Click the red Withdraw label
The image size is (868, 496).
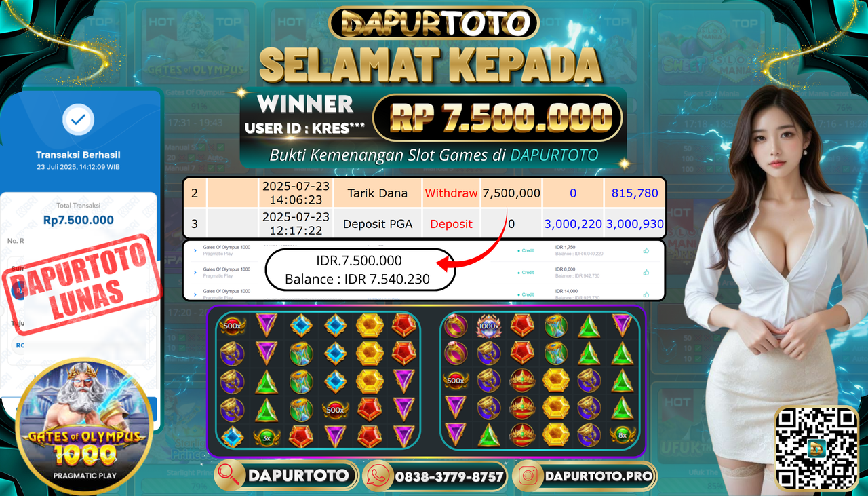click(x=451, y=193)
